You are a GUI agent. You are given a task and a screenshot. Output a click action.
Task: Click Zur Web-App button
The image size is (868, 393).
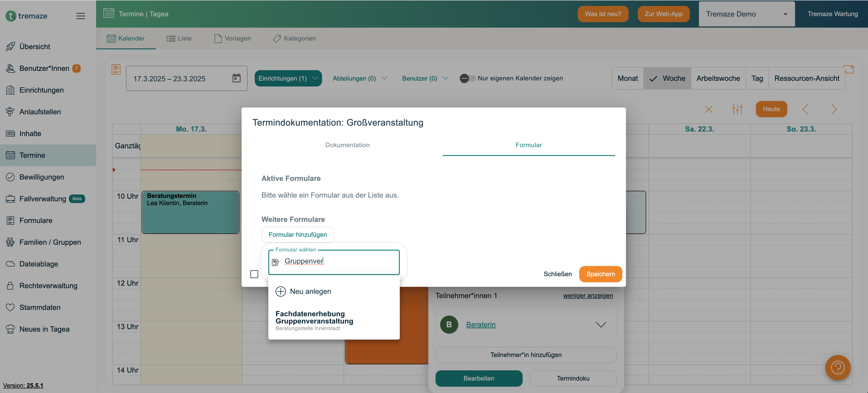(x=664, y=14)
